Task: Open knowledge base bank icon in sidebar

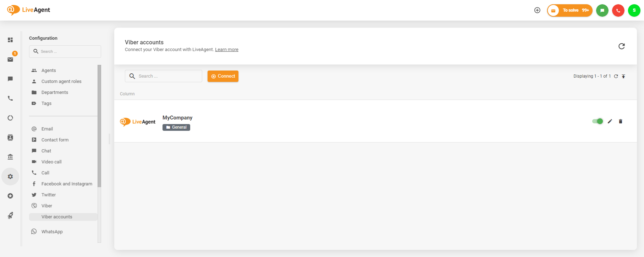Action: coord(10,157)
